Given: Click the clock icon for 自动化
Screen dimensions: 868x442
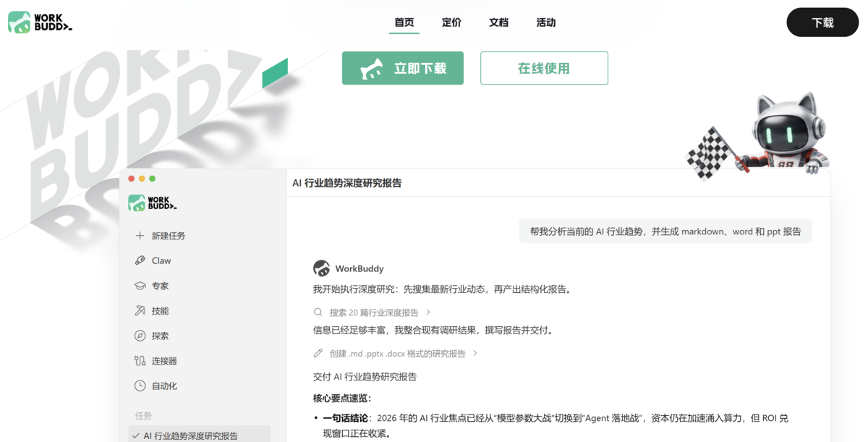Looking at the screenshot, I should point(140,386).
